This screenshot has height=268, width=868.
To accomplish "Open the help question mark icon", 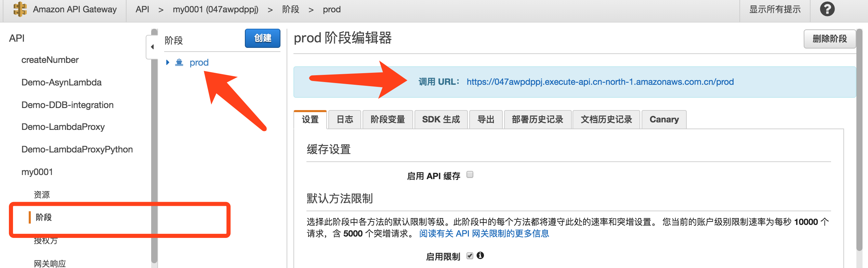I will pos(827,9).
